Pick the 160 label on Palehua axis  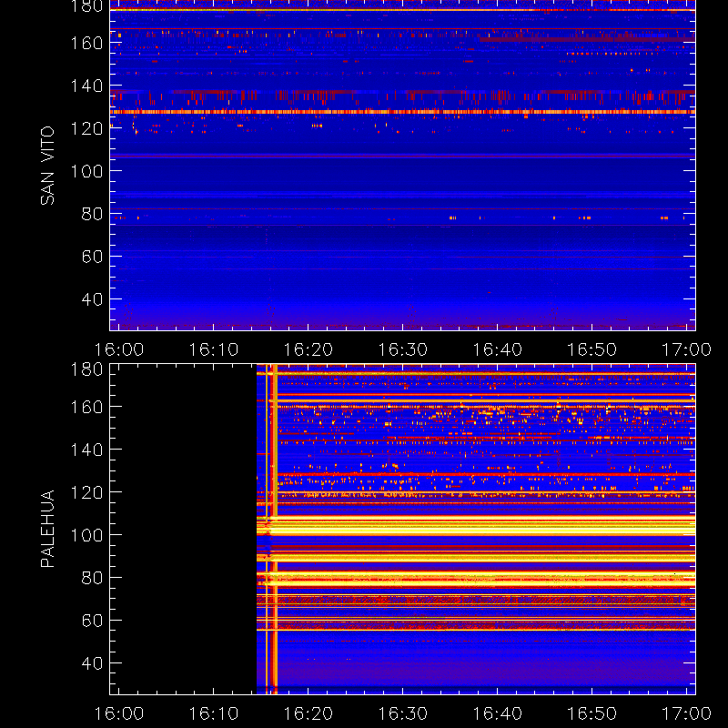(x=86, y=407)
